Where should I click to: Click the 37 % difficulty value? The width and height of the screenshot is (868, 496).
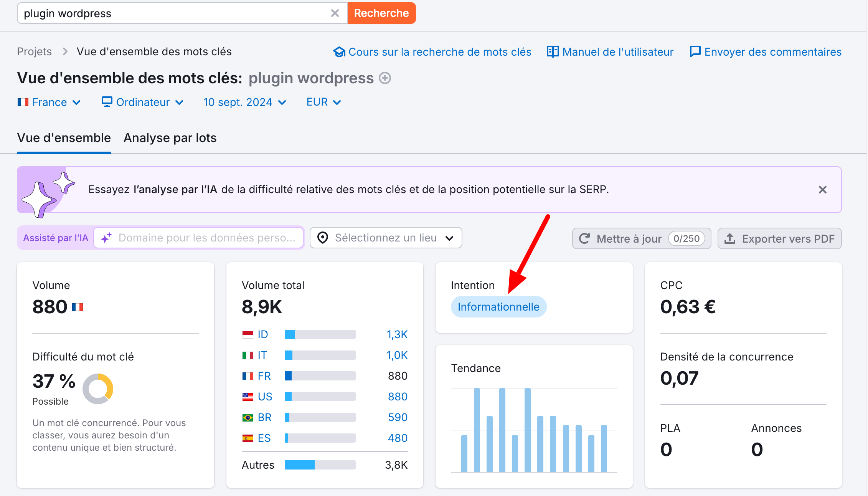click(54, 381)
